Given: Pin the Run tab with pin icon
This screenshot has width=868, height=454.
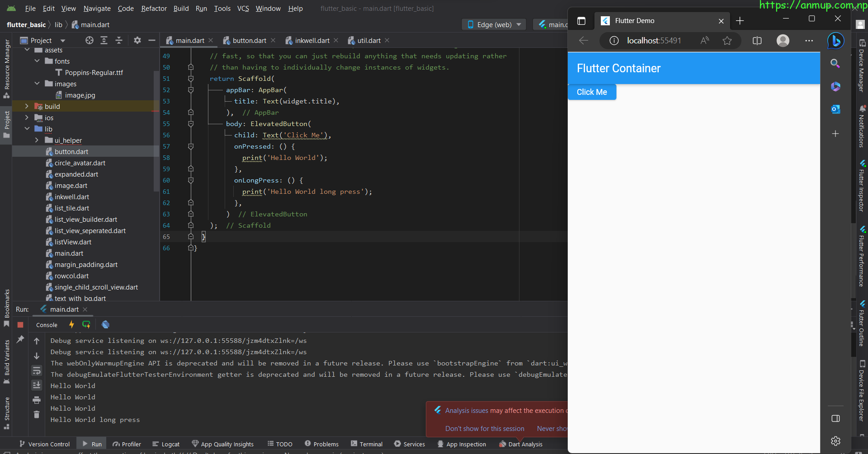Looking at the screenshot, I should click(20, 339).
